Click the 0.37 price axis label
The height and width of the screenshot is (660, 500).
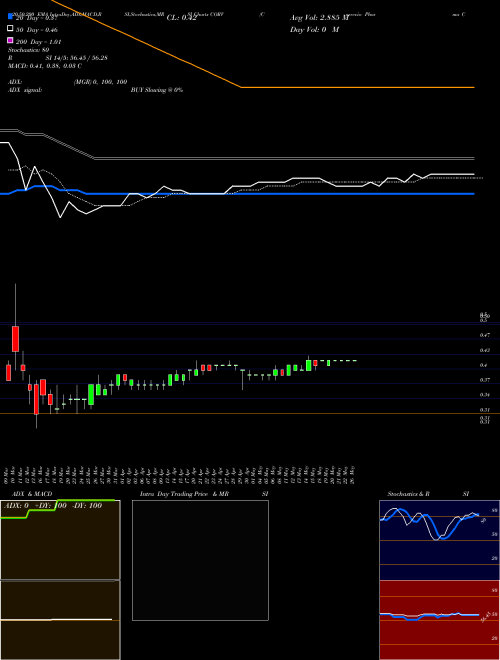[484, 380]
